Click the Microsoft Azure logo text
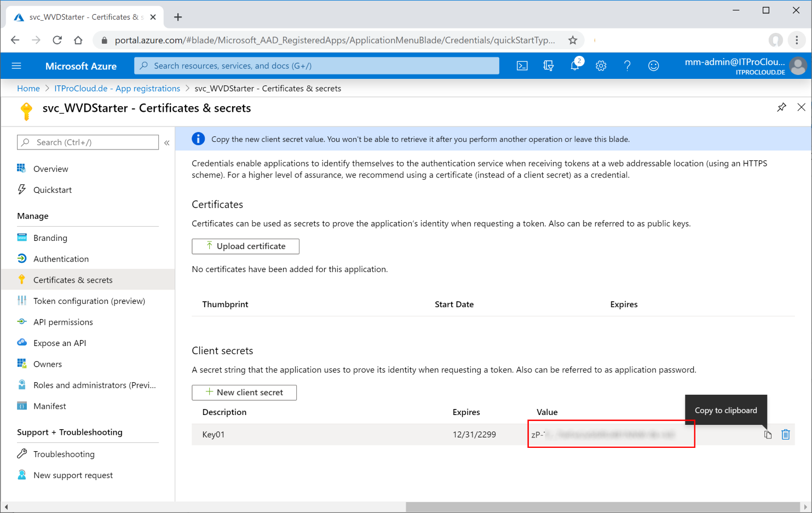The width and height of the screenshot is (812, 513). pyautogui.click(x=81, y=66)
